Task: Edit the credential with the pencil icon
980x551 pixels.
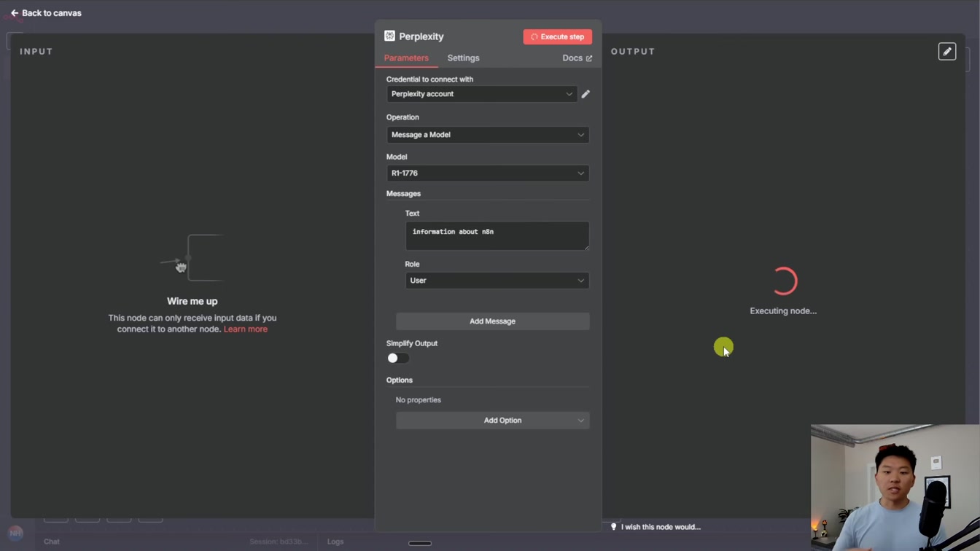Action: [x=586, y=94]
